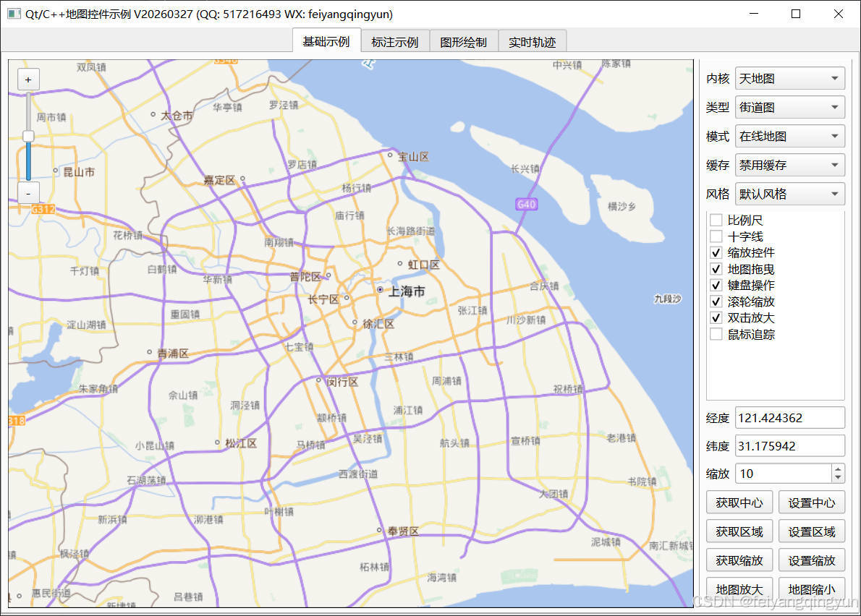Open the 模式 dropdown showing 在线地图
This screenshot has width=861, height=616.
click(789, 136)
